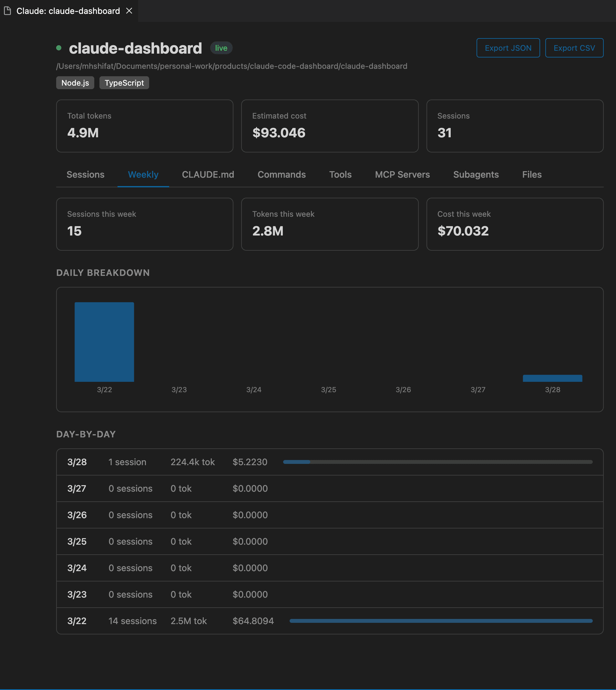Screen dimensions: 616x690
Task: Open the Tools tab
Action: point(340,175)
